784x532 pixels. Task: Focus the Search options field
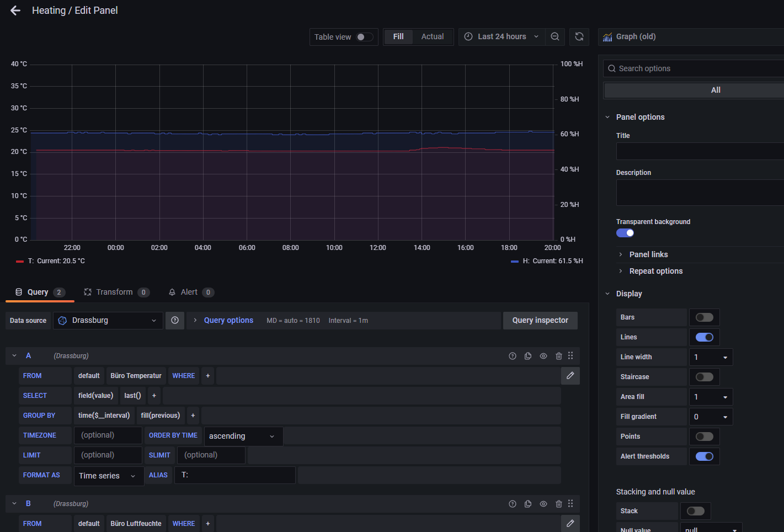pos(694,68)
